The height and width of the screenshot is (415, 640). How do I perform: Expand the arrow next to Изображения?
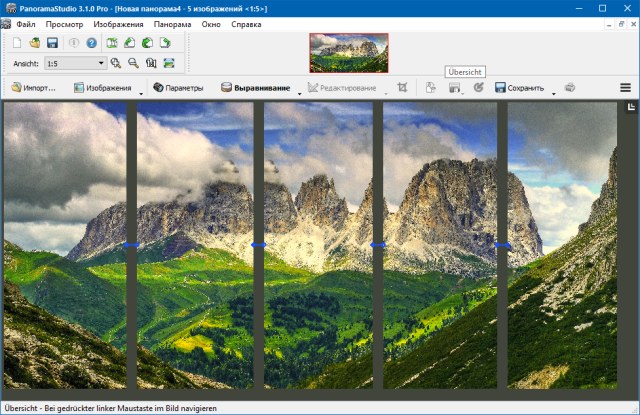pyautogui.click(x=141, y=91)
